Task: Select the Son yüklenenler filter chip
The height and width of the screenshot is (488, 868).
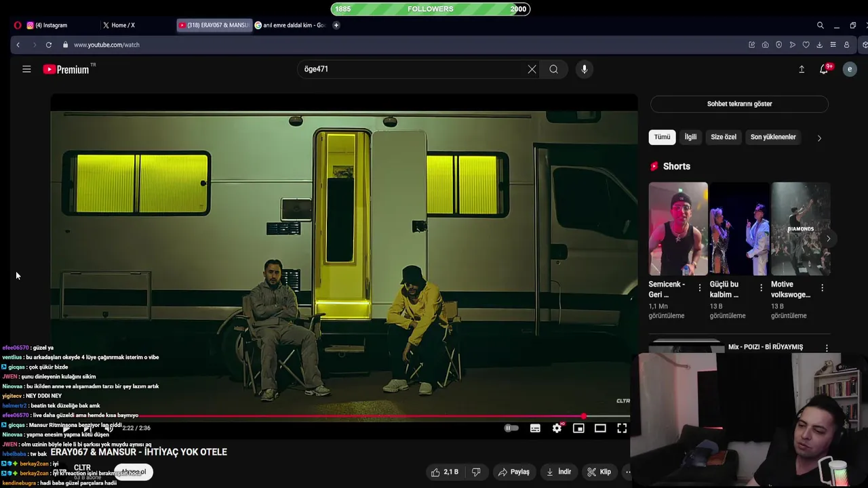Action: point(773,137)
